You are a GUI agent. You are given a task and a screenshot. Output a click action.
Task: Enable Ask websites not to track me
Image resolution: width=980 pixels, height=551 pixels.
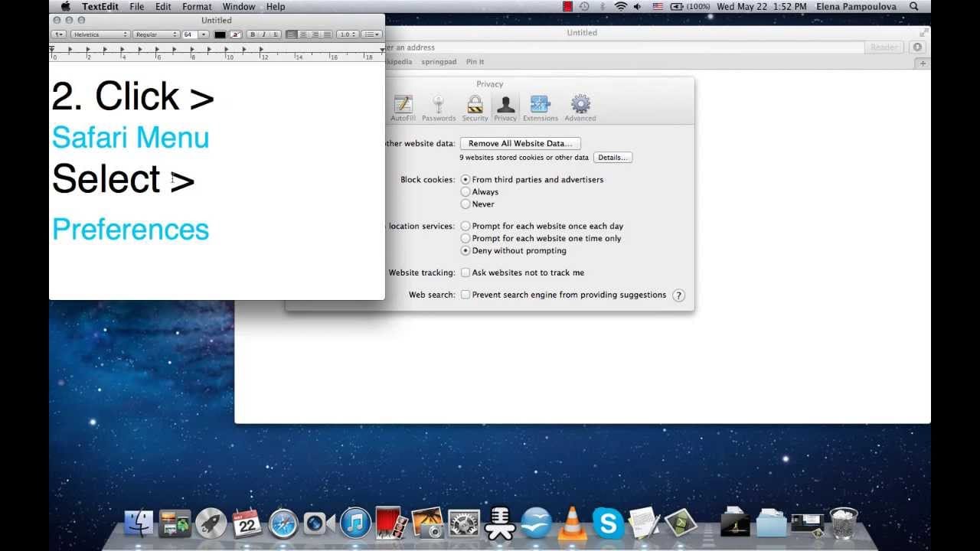pyautogui.click(x=465, y=272)
